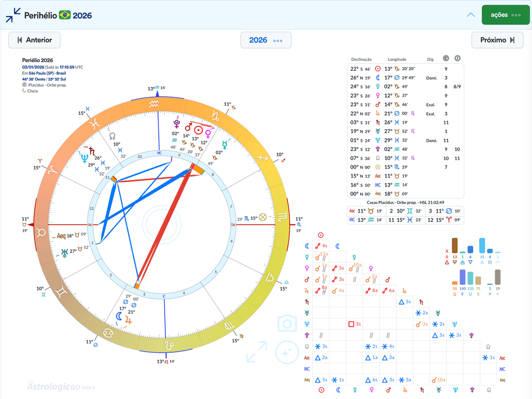The height and width of the screenshot is (399, 532).
Task: Click the Dig column header
Action: click(x=430, y=59)
